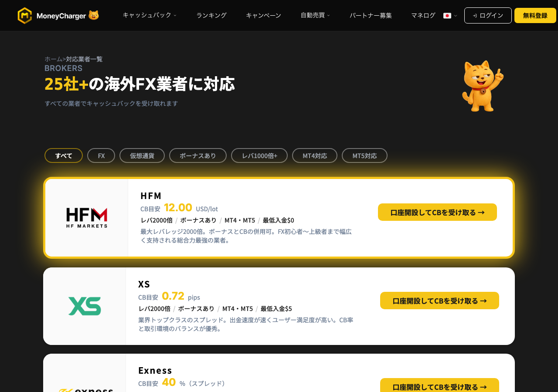This screenshot has width=558, height=392.
Task: Open XS account via 口座開設 button
Action: [439, 301]
